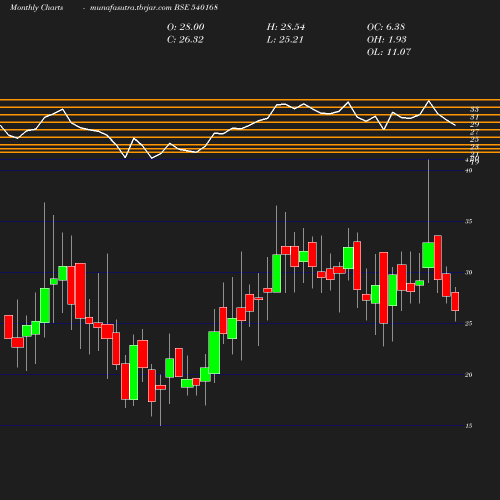
Task: Click the open value 'O: 28.00'
Action: [x=185, y=27]
